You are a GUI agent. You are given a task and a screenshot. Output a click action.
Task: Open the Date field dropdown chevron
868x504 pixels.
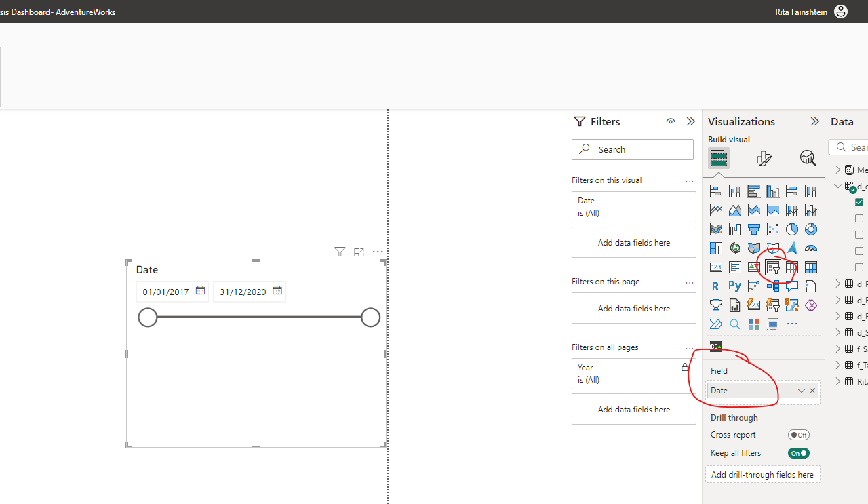(802, 391)
